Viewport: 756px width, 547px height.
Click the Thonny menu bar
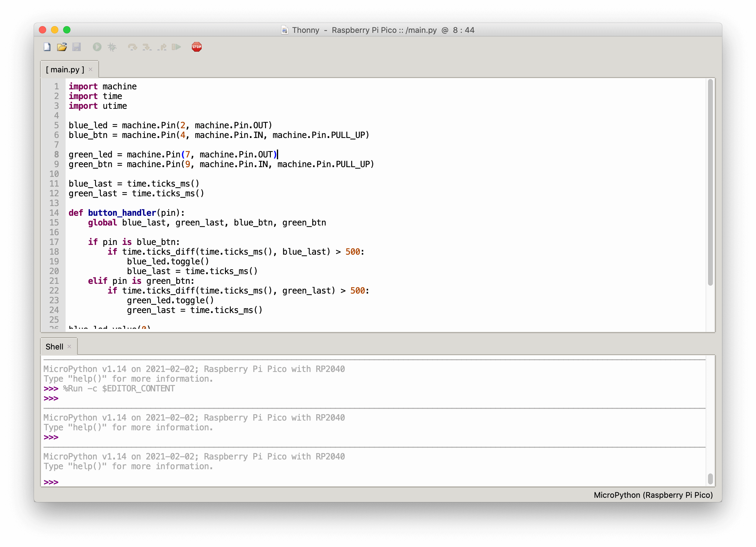[x=378, y=30]
